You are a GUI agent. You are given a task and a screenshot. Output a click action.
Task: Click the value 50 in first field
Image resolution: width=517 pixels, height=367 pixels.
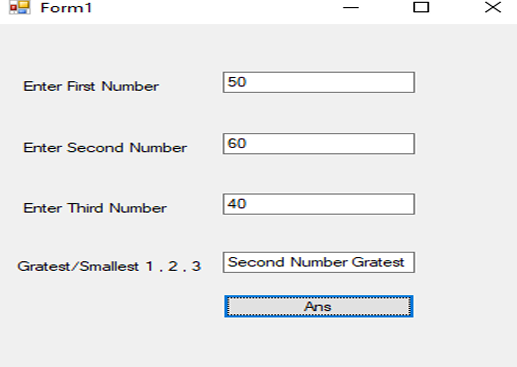[x=237, y=82]
